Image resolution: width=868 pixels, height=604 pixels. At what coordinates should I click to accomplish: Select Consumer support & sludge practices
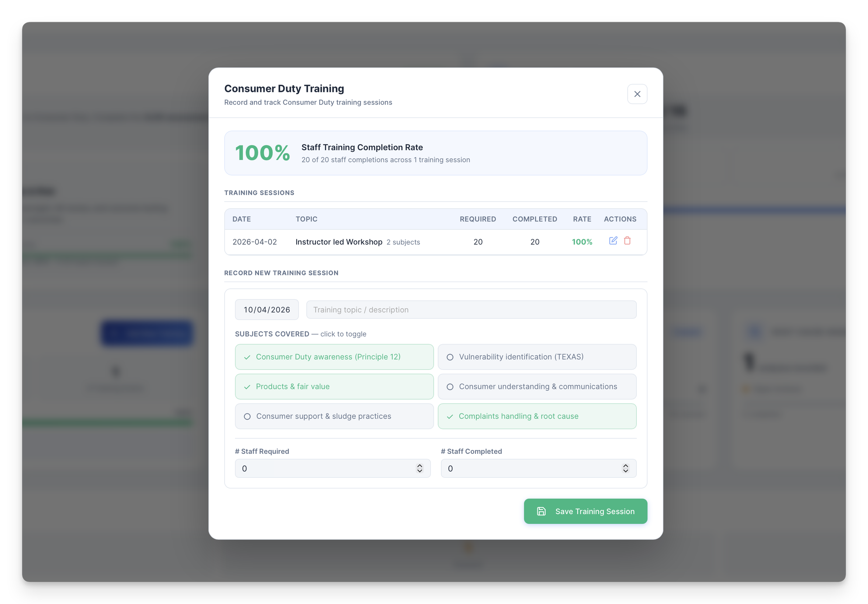pos(334,416)
